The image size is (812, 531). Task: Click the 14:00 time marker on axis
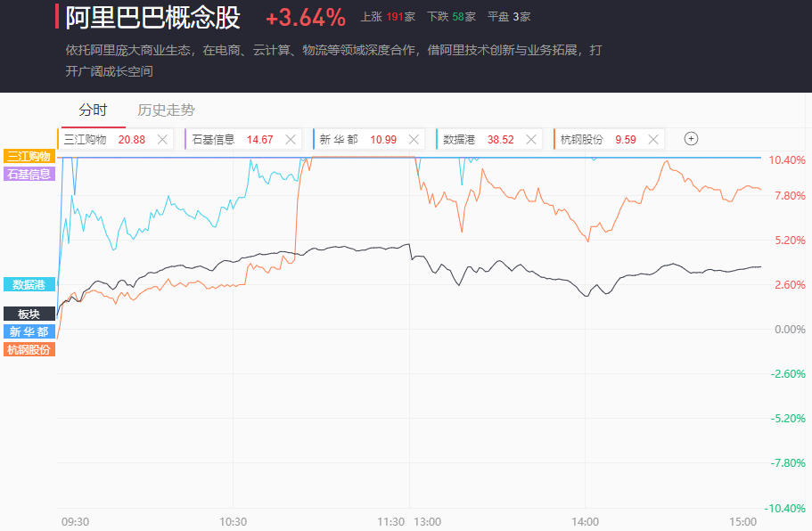585,521
